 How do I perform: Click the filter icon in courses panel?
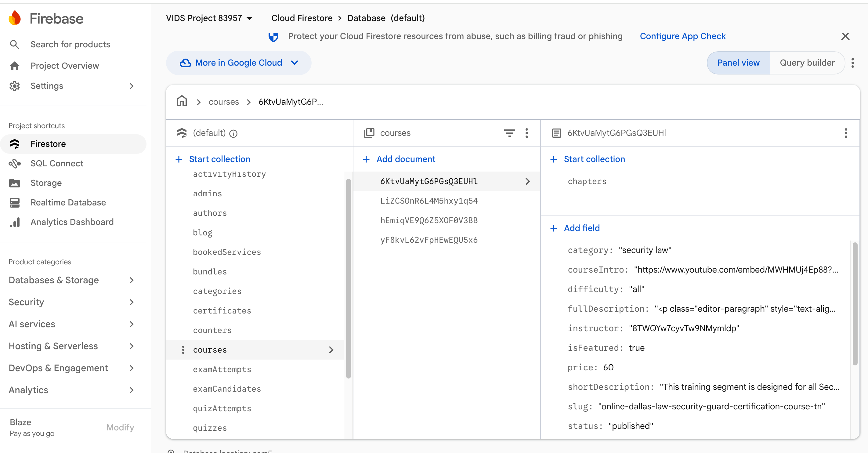(509, 133)
